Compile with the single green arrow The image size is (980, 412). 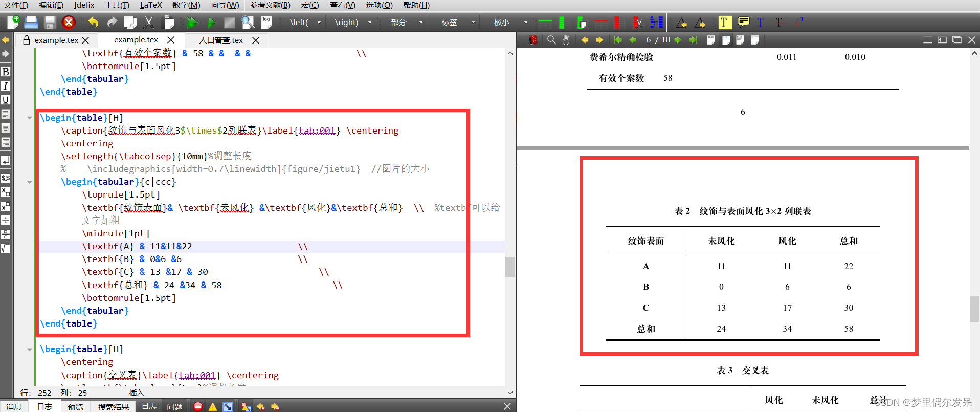(x=211, y=23)
